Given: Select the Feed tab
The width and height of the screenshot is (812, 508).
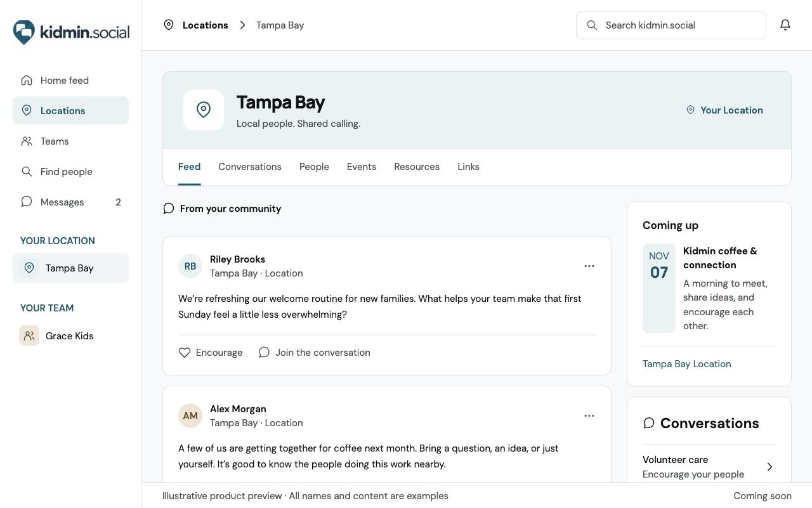Looking at the screenshot, I should click(x=189, y=167).
